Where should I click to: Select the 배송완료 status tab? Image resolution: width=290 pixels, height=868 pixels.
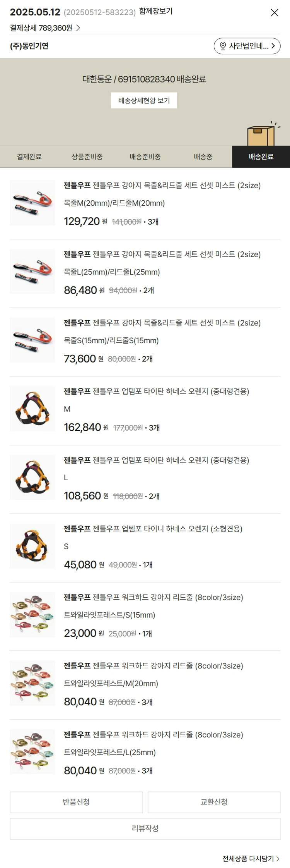(x=261, y=157)
